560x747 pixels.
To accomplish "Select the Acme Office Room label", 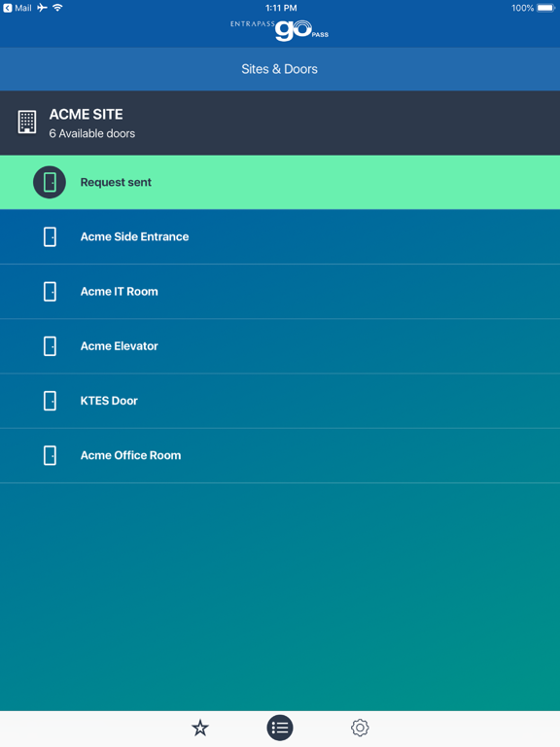I will point(130,455).
